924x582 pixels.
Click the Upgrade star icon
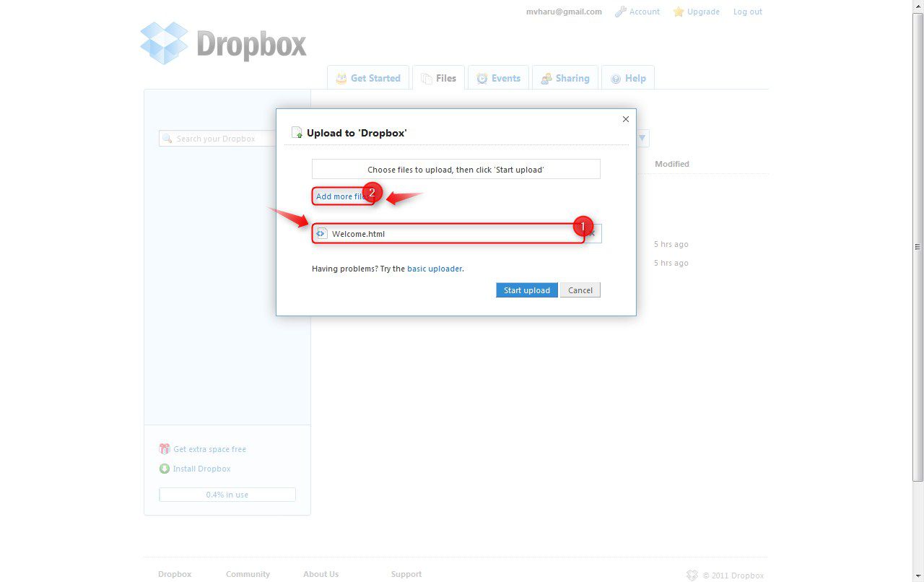[x=679, y=12]
